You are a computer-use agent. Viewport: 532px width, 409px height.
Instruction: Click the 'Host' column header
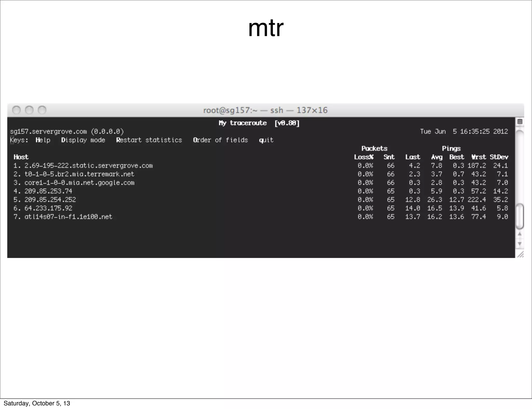[x=21, y=157]
